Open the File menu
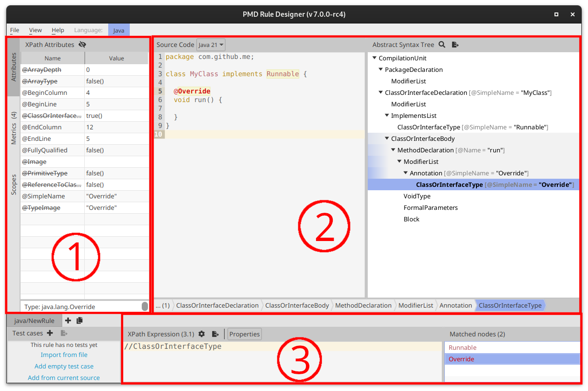 [14, 30]
